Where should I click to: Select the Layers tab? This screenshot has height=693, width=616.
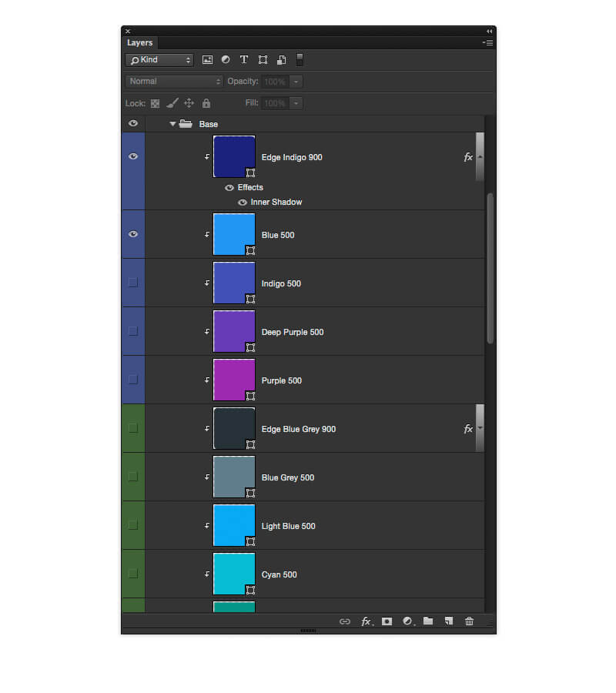(139, 43)
